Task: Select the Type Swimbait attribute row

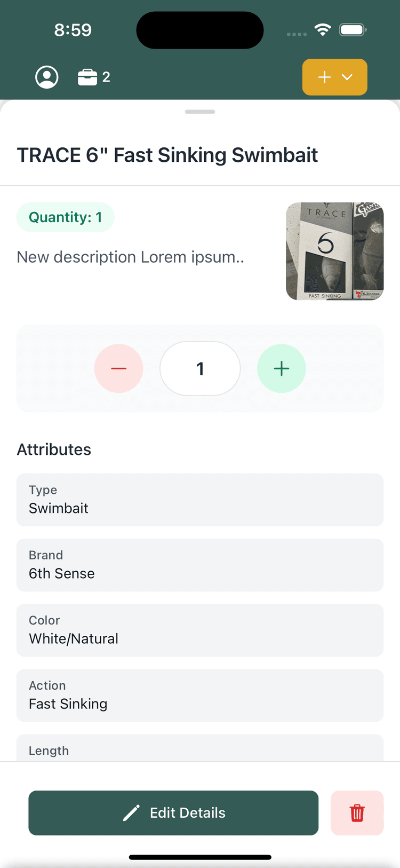Action: 200,500
